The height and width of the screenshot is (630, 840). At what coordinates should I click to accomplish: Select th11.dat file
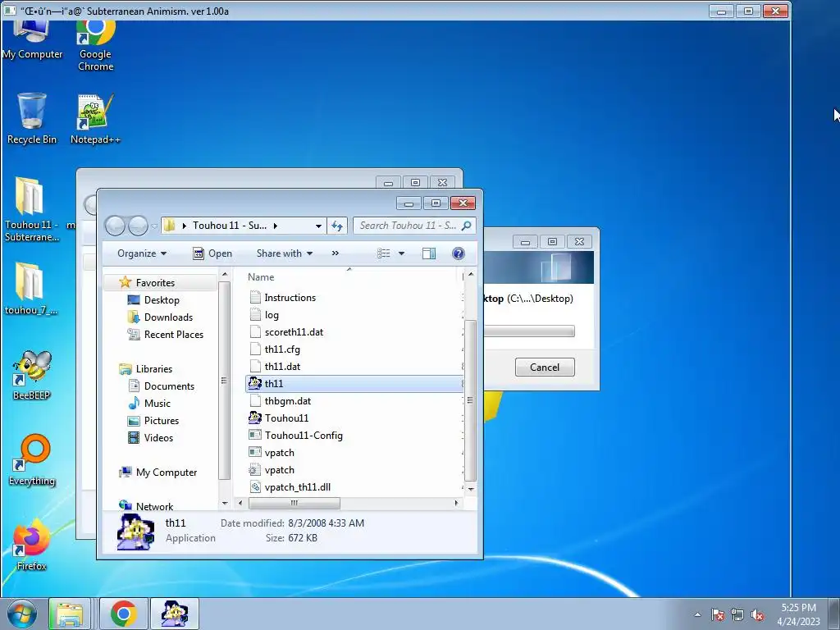(x=282, y=367)
